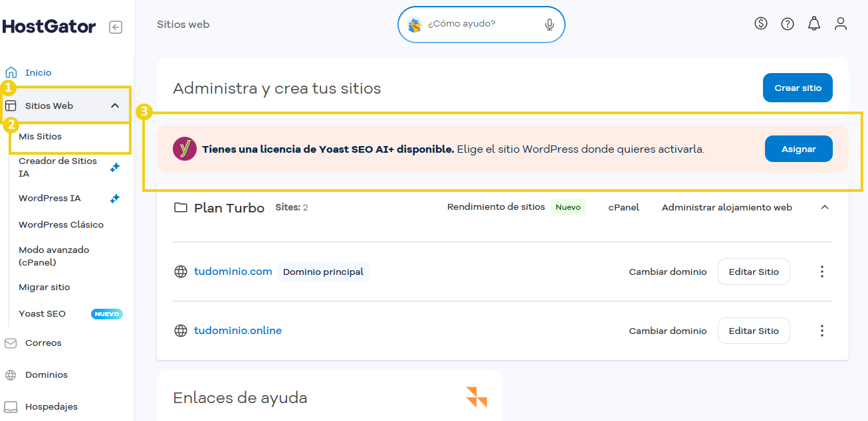Click the orange logo in Enlaces de ayuda
The width and height of the screenshot is (868, 421).
coord(477,396)
